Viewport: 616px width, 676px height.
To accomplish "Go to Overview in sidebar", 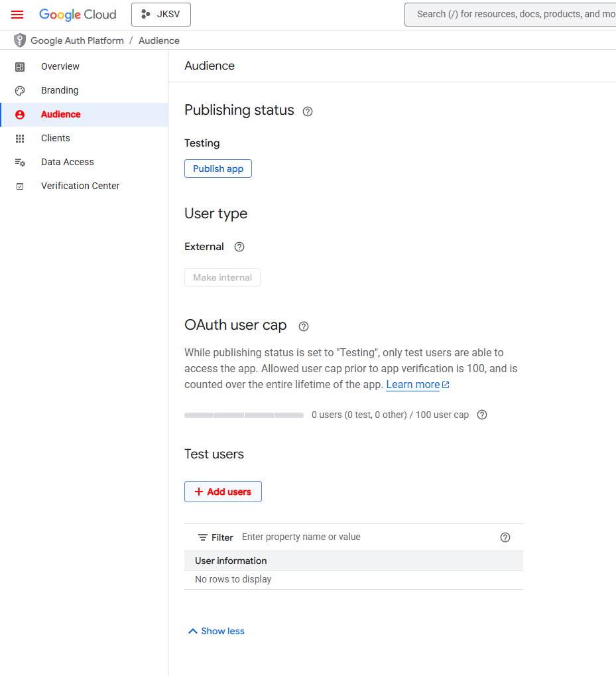I will point(60,66).
